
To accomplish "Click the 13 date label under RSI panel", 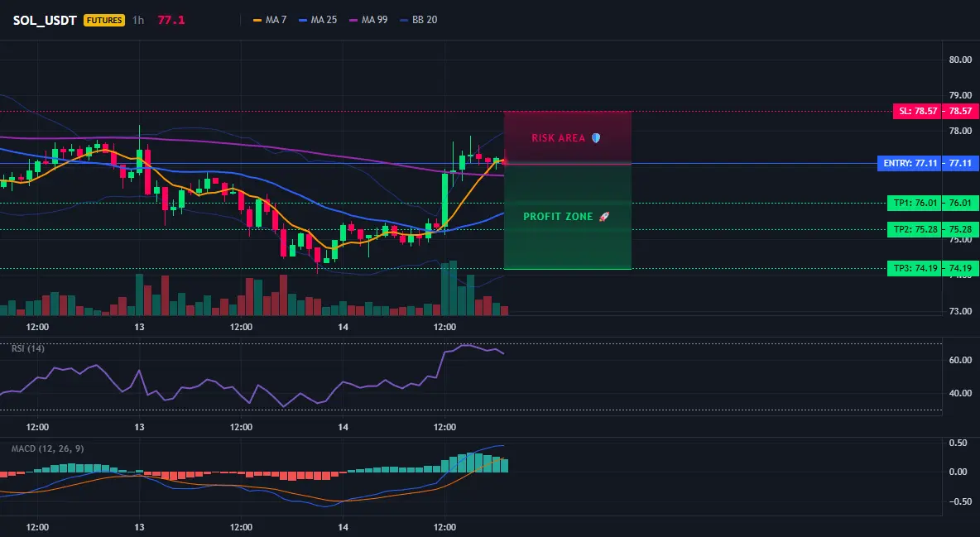I will (139, 427).
